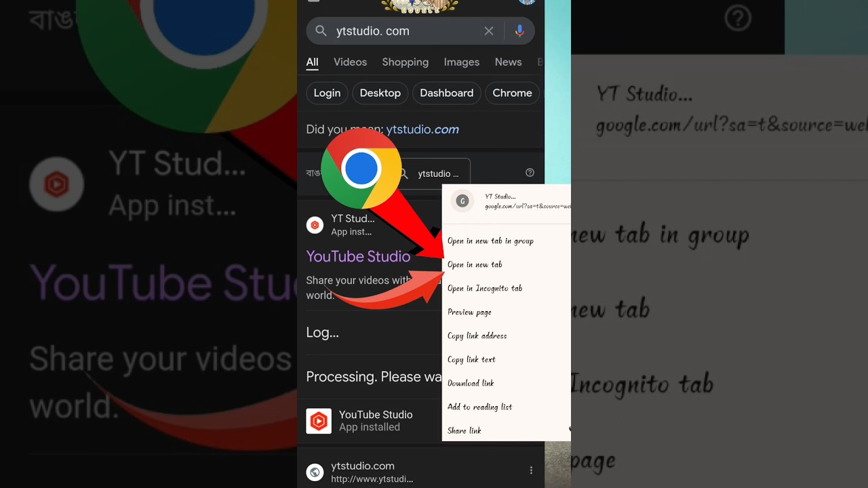Select the Chrome suggestion chip

512,93
